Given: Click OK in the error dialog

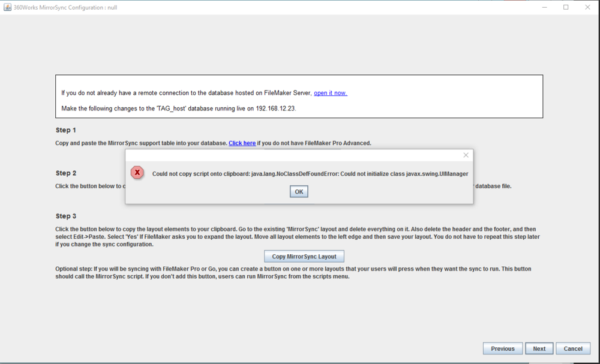Looking at the screenshot, I should point(299,191).
